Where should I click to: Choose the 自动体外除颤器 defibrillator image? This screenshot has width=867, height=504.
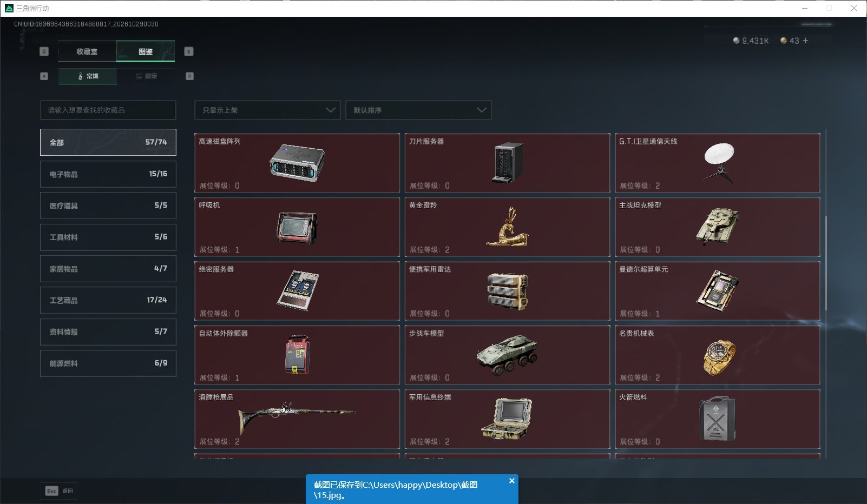pyautogui.click(x=297, y=355)
